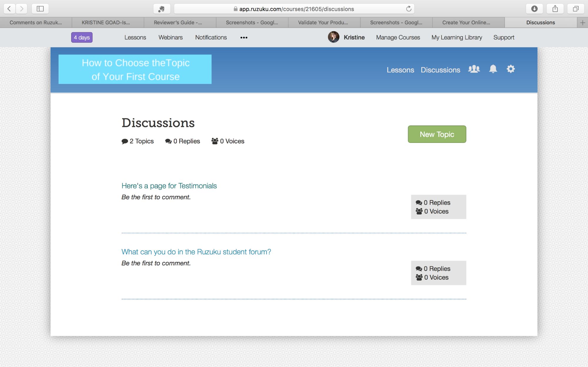588x367 pixels.
Task: Click the 4 days trial badge
Action: [82, 38]
